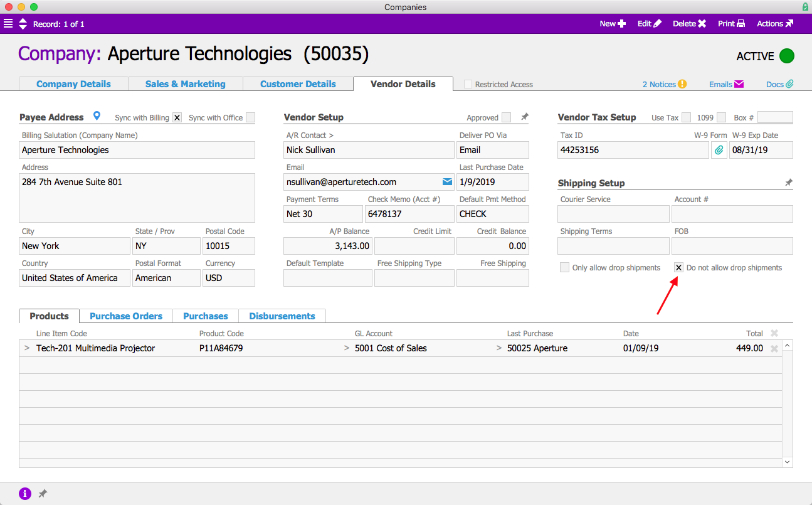Go to the previous record with the up arrow

click(x=23, y=21)
